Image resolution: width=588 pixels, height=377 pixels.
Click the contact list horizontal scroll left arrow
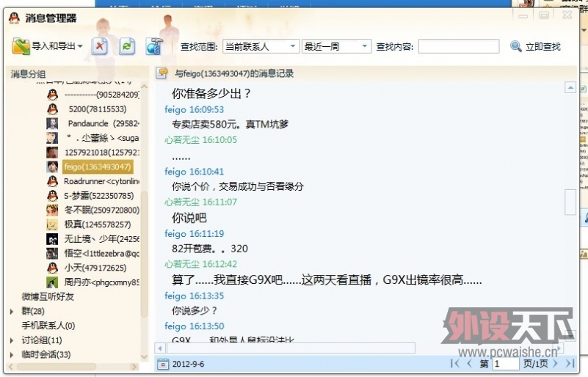[10, 367]
